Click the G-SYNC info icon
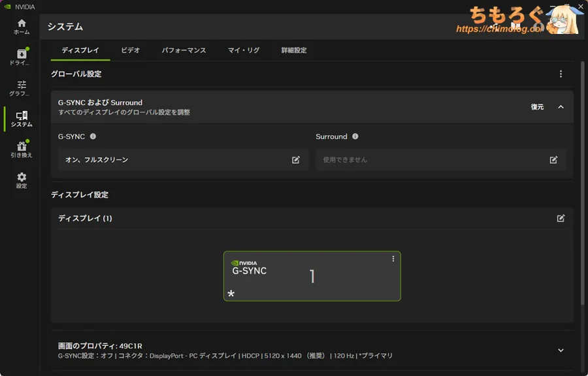This screenshot has width=588, height=376. pyautogui.click(x=93, y=136)
